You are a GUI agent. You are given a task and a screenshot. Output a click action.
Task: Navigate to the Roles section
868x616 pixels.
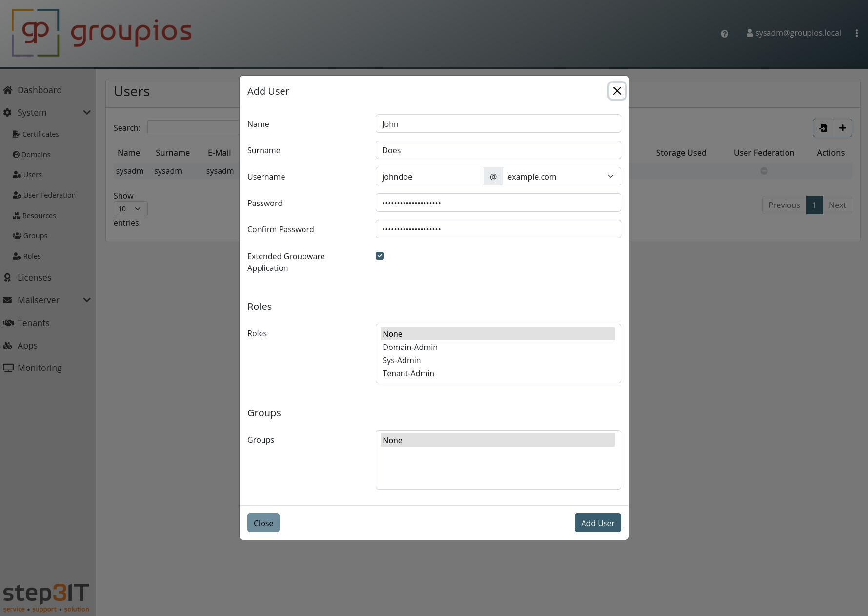[32, 256]
